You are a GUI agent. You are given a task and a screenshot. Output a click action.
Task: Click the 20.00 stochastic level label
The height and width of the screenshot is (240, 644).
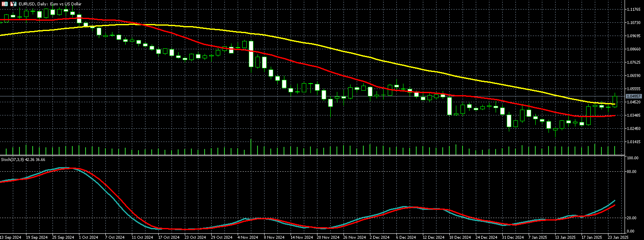pos(632,218)
